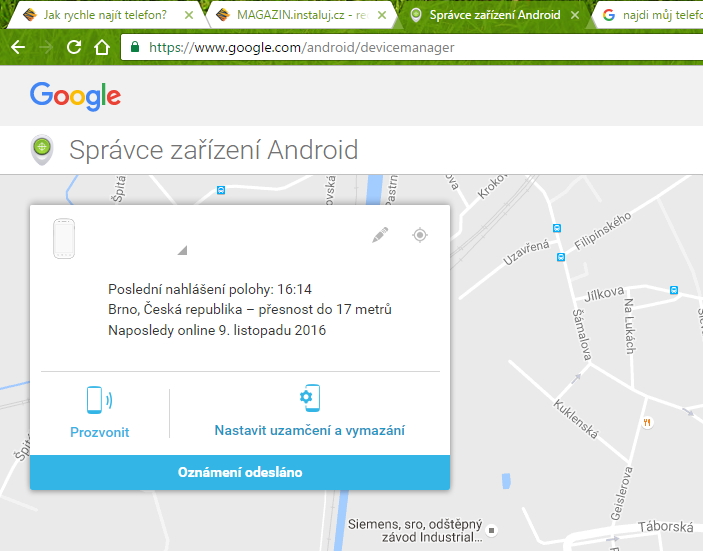Viewport: 703px width, 551px height.
Task: Click the ringing phone icon
Action: click(99, 400)
